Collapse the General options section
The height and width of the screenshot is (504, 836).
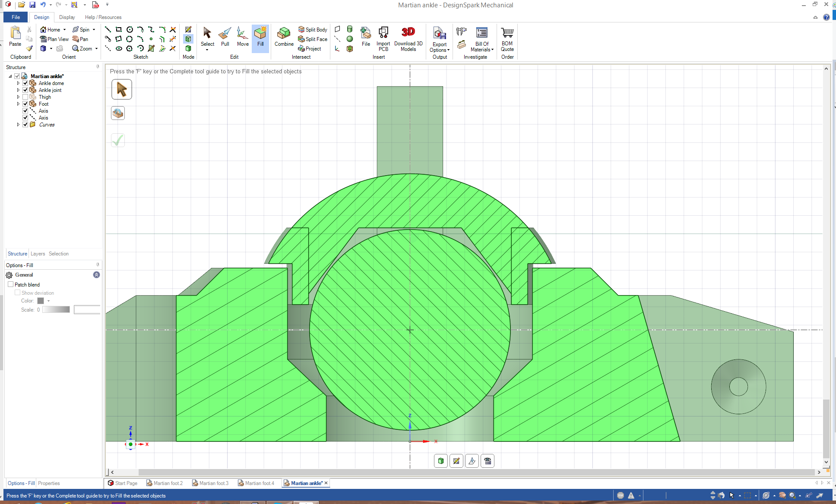96,275
